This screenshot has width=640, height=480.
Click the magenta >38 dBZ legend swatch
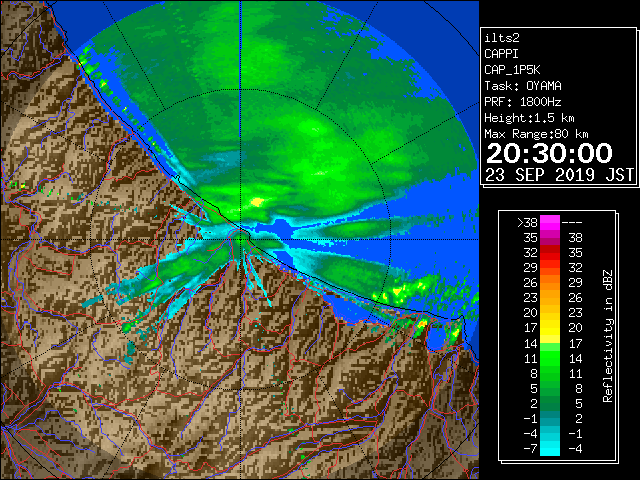click(550, 222)
